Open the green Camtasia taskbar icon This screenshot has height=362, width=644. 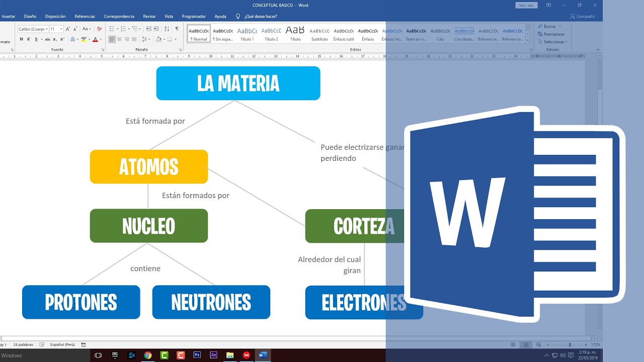tap(164, 355)
